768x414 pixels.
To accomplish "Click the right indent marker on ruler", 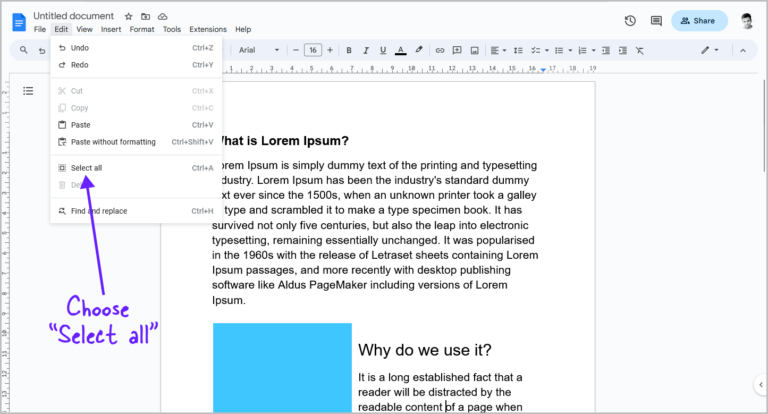I will (x=543, y=71).
